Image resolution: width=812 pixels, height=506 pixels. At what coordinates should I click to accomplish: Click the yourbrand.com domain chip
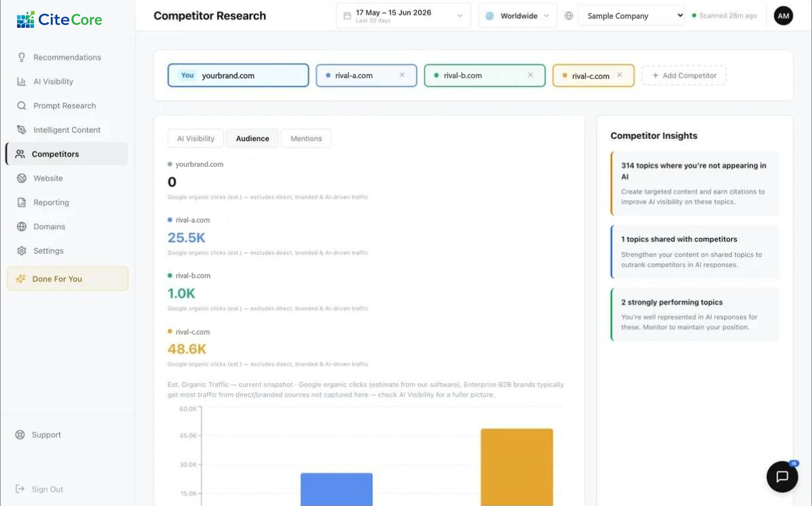(x=238, y=75)
